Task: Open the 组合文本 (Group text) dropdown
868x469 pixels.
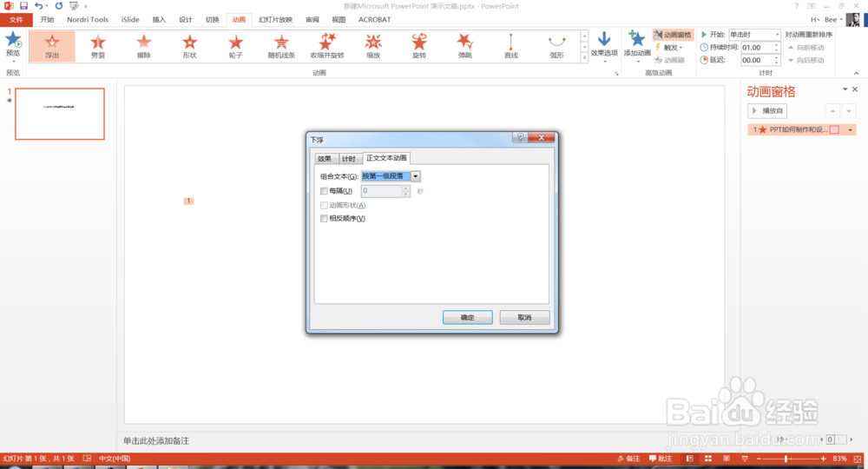Action: 415,176
